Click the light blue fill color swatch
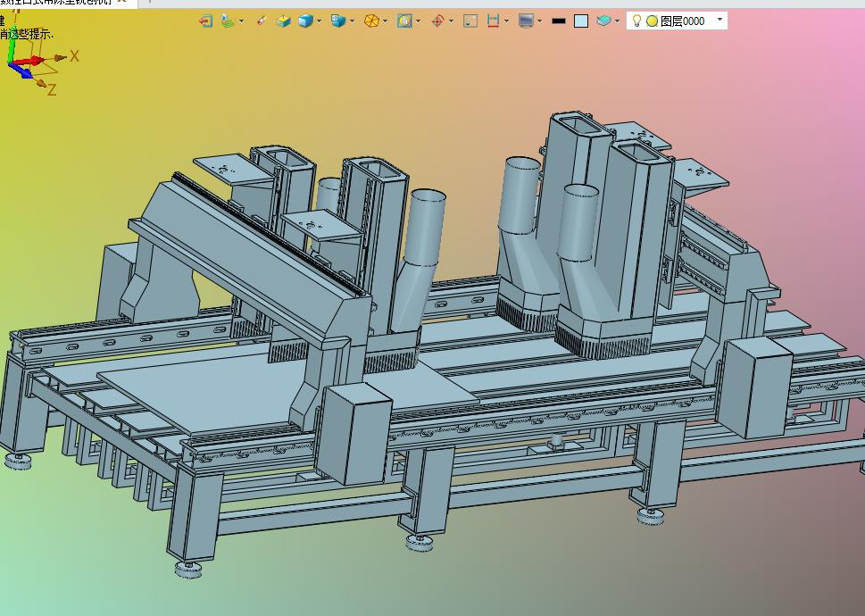 581,21
